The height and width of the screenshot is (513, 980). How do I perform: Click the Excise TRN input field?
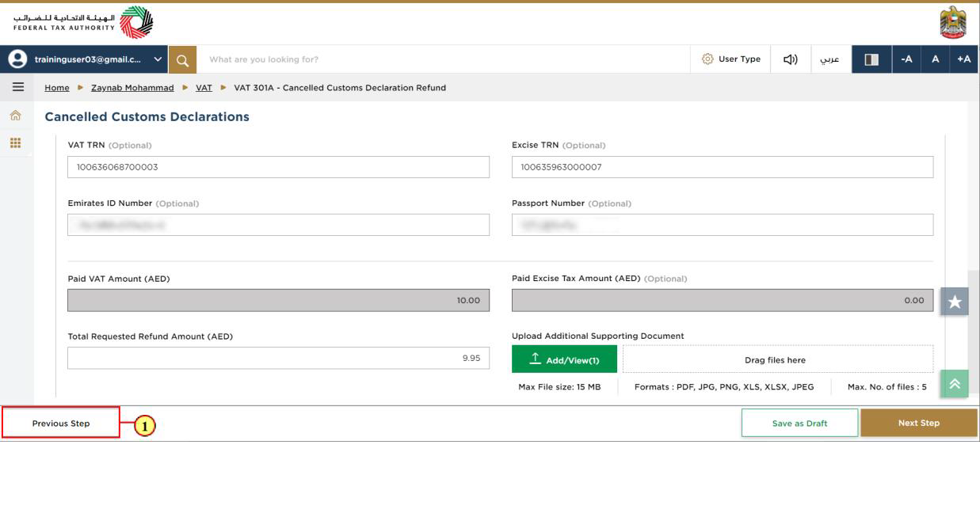point(723,167)
